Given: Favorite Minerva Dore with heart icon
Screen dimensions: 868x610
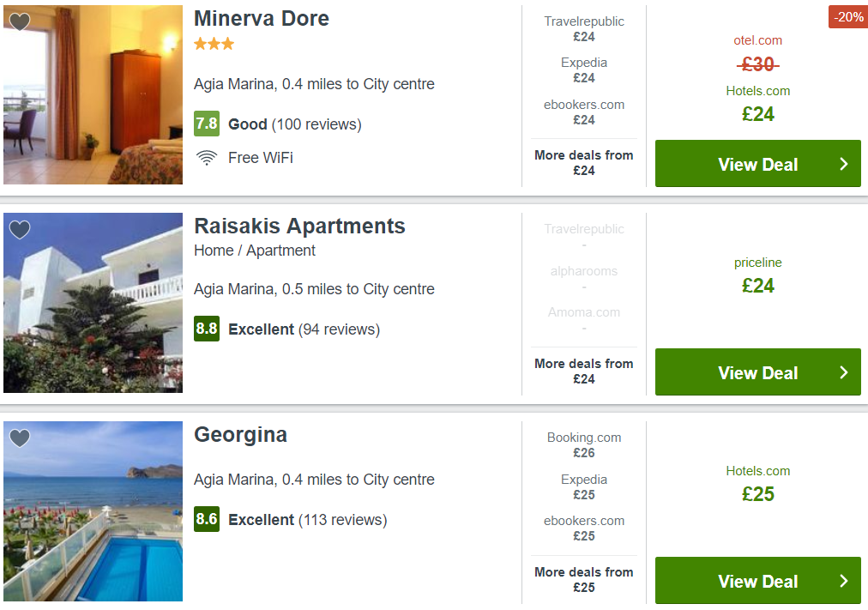Looking at the screenshot, I should pos(20,22).
